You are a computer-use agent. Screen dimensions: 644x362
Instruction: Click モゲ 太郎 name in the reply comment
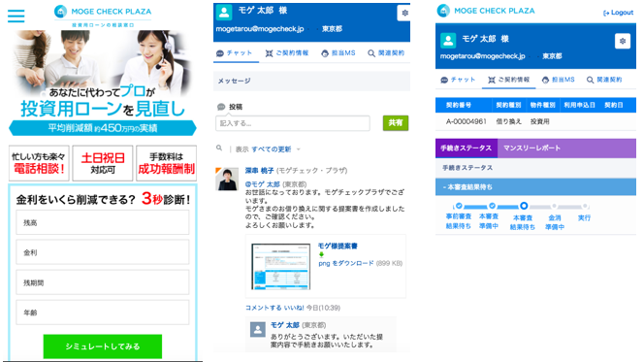(285, 325)
